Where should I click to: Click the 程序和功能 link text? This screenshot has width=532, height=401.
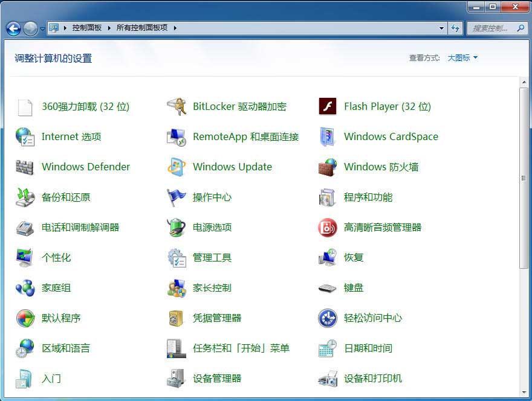tap(368, 197)
